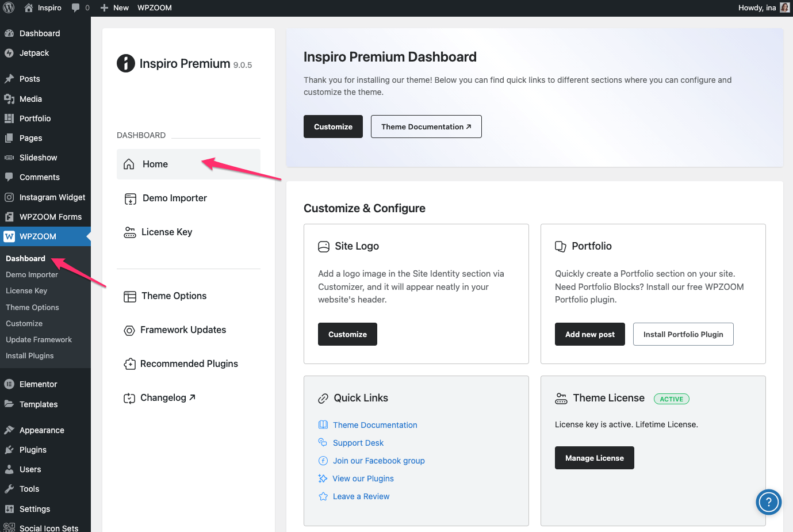Select the Instagram Widget sidebar icon
Screen dimensions: 793x532
point(9,197)
